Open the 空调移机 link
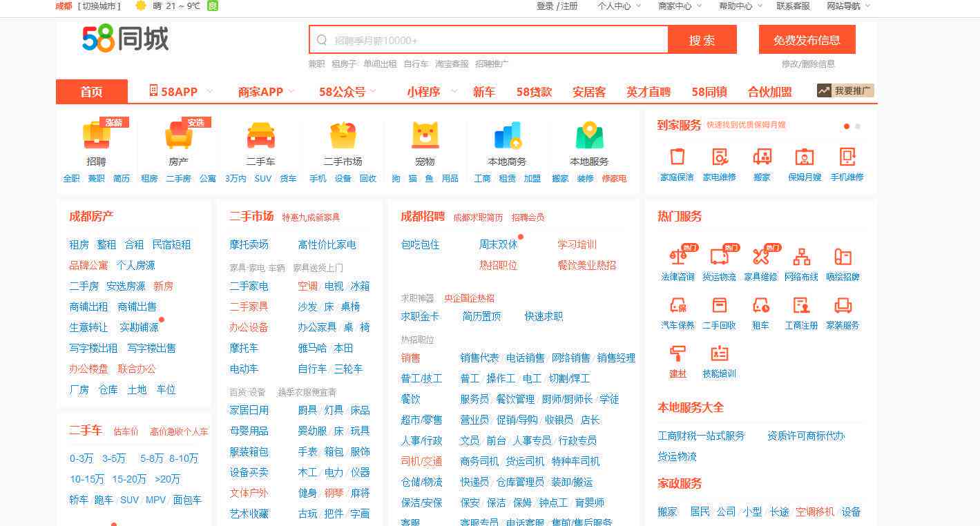 point(815,512)
